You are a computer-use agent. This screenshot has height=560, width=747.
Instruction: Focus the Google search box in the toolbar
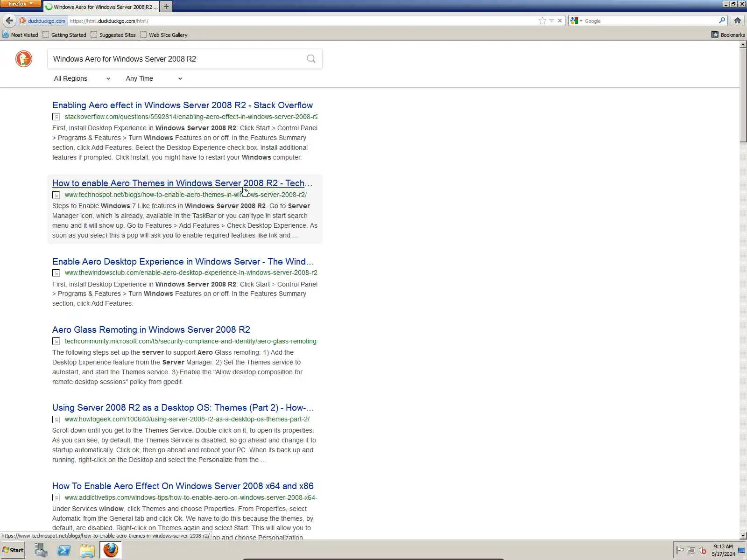pos(651,21)
